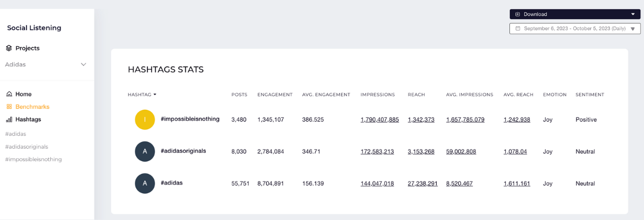Select Hashtags in the sidebar
Image resolution: width=644 pixels, height=220 pixels.
tap(28, 119)
